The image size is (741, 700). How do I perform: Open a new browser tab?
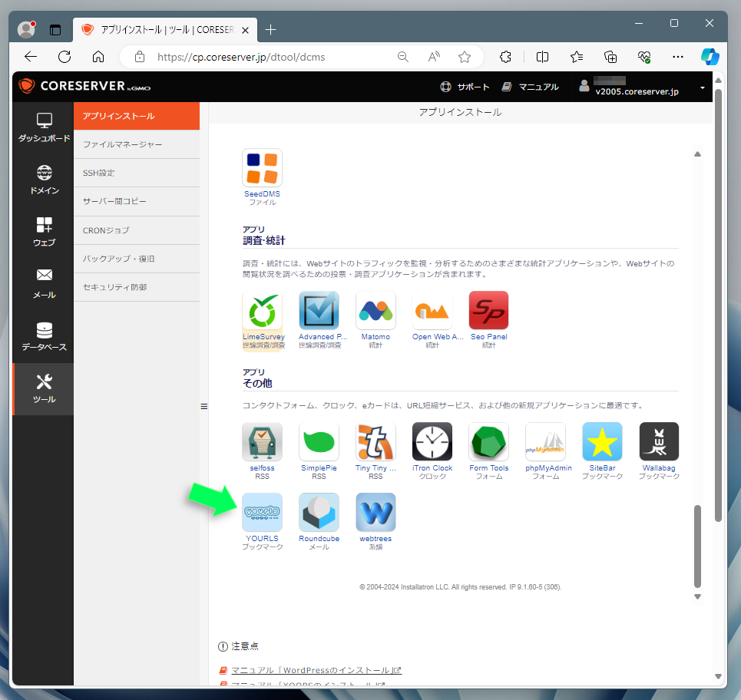click(x=270, y=30)
